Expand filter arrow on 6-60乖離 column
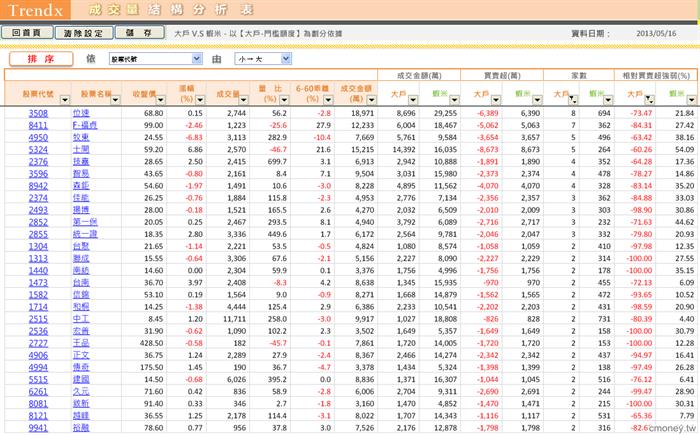The image size is (700, 435). (328, 98)
